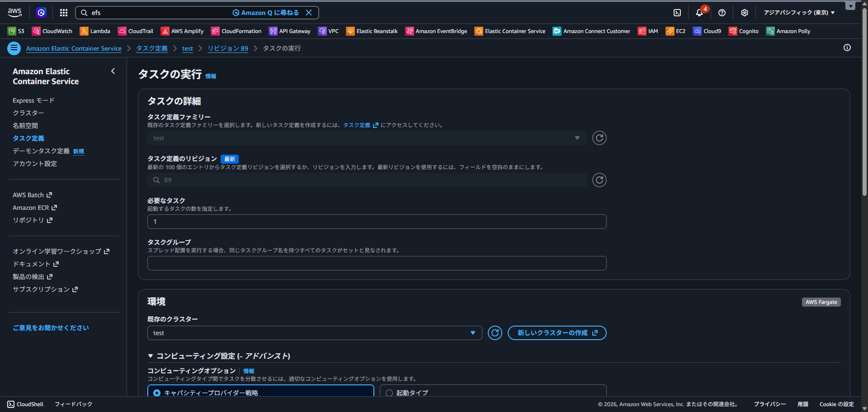Select launch type radio option

point(389,393)
